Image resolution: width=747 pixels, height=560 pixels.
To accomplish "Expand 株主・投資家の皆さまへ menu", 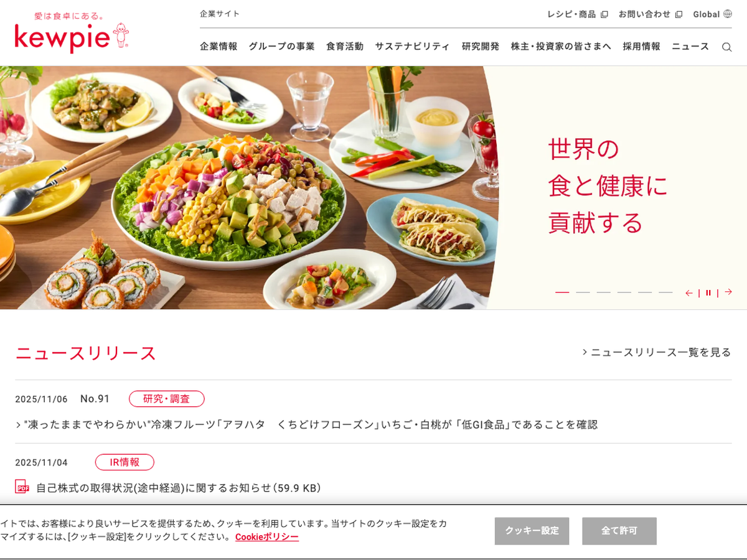I will point(561,47).
